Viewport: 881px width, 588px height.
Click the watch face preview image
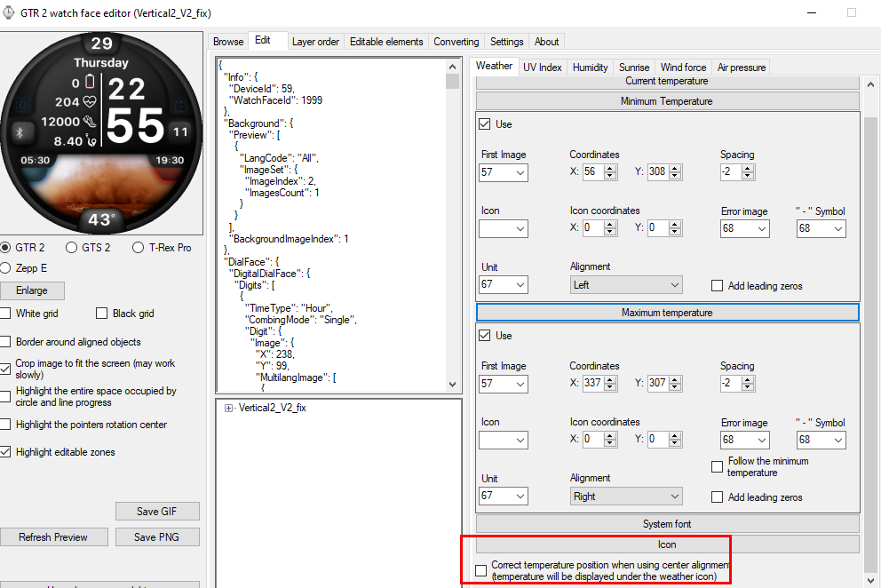click(102, 132)
